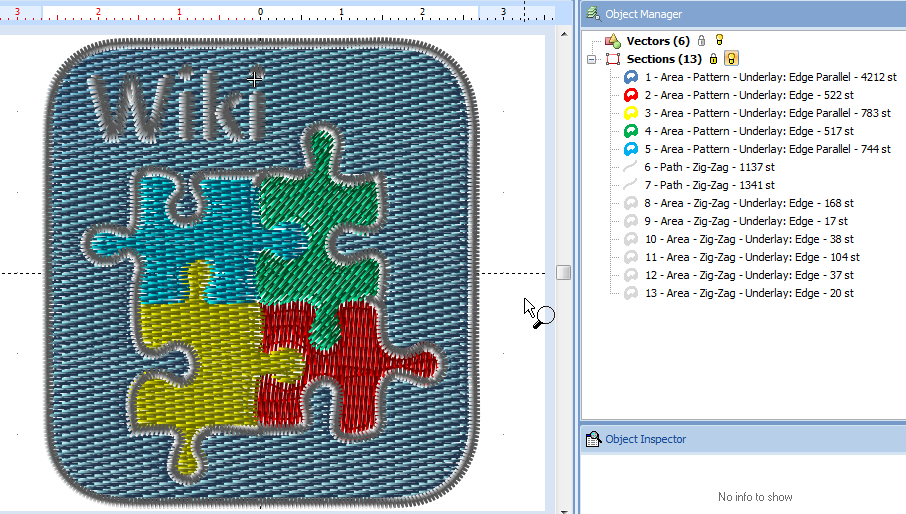Click the blue area icon of section 1
Viewport: 906px width, 514px height.
[x=631, y=77]
